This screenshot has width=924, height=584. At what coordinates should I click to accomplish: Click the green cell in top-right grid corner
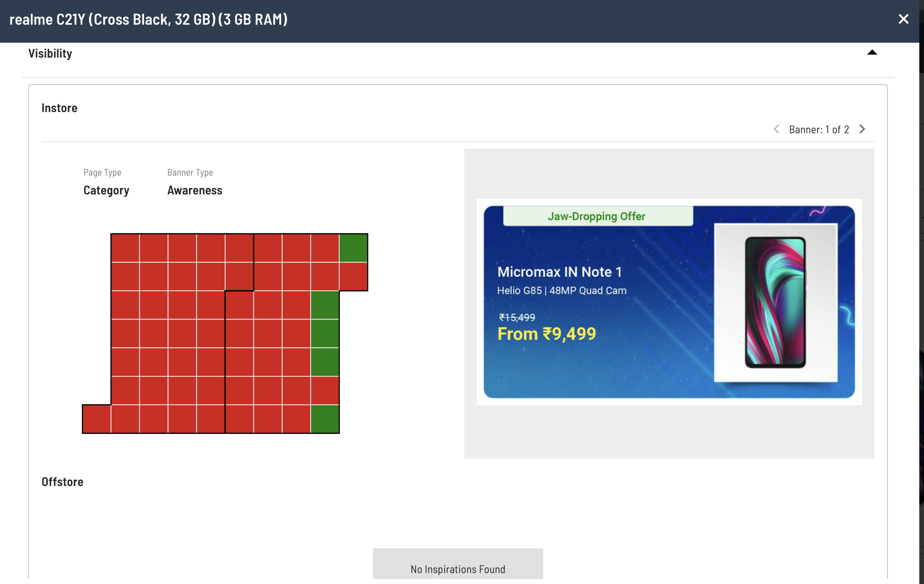353,248
